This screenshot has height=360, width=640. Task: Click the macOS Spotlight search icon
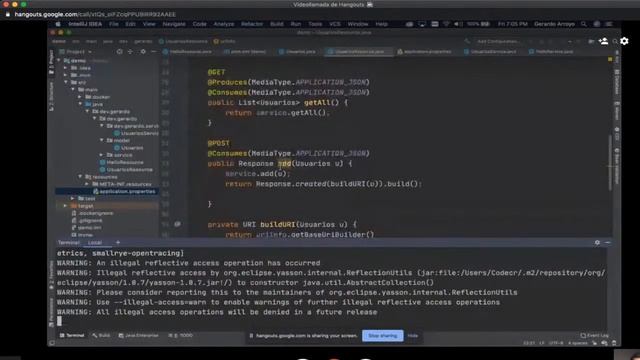click(x=584, y=24)
